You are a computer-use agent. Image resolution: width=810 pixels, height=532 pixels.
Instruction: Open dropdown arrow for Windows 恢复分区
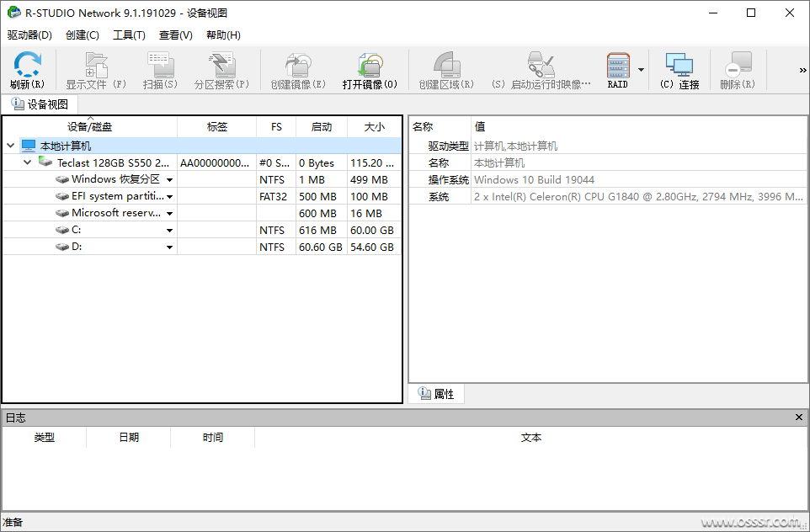coord(169,180)
